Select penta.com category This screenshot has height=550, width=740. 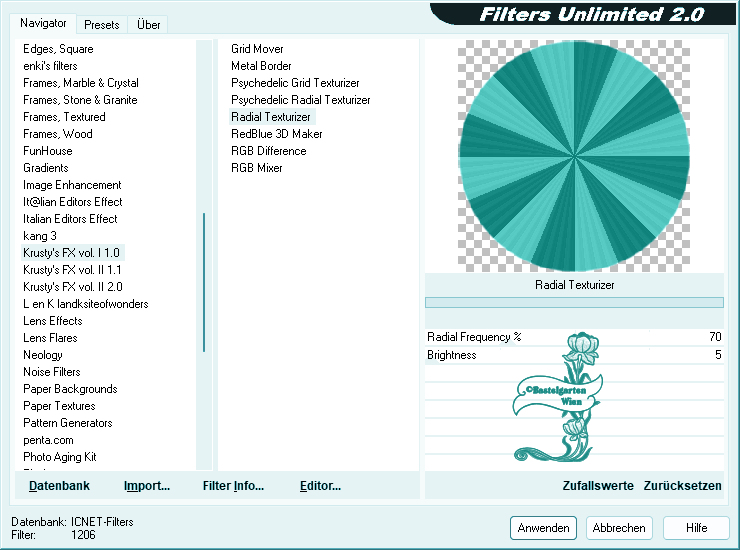48,440
